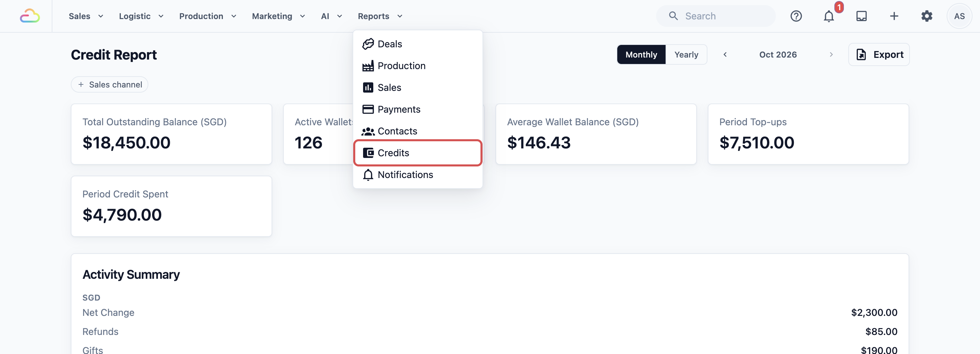Click the $7,510.00 Period Top-ups value
Image resolution: width=980 pixels, height=354 pixels.
pyautogui.click(x=757, y=143)
